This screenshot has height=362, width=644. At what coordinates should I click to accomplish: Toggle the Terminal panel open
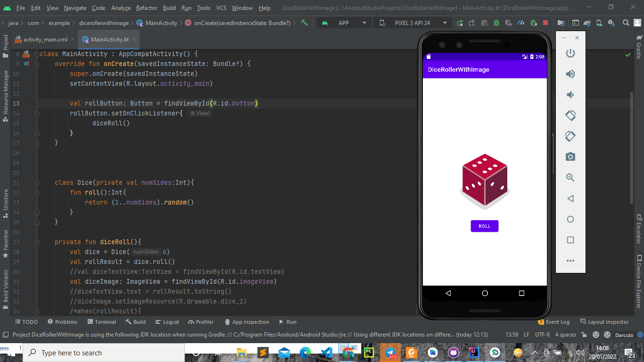102,322
